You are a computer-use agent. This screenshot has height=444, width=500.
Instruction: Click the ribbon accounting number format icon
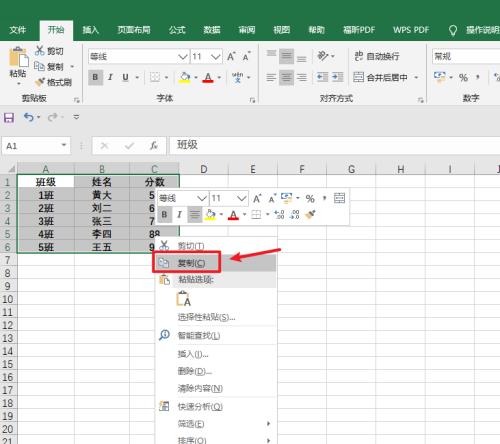coord(440,77)
